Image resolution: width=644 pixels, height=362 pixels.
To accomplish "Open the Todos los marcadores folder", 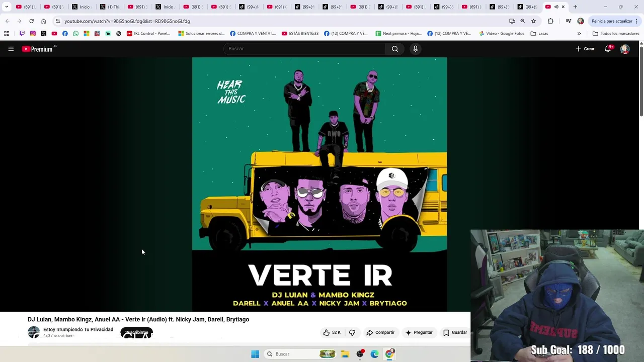I will click(616, 34).
